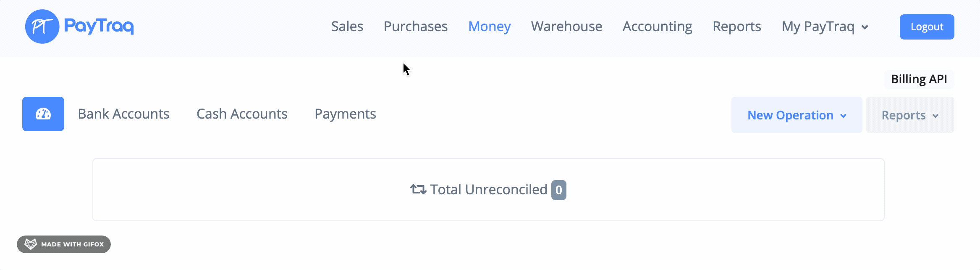Select the Money menu item
The image size is (980, 270).
pyautogui.click(x=489, y=26)
